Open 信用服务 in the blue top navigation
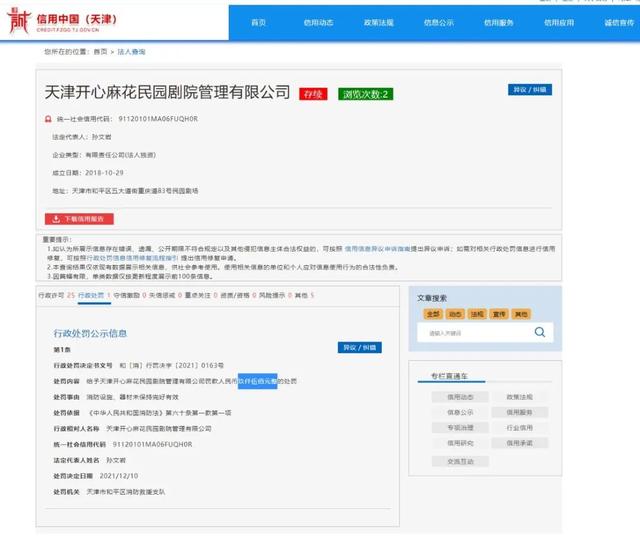 tap(499, 22)
